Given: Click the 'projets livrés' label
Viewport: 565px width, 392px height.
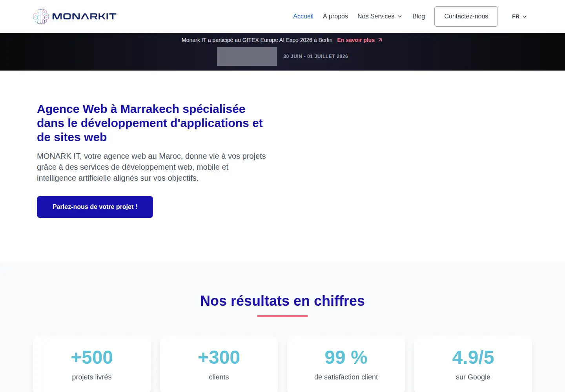Looking at the screenshot, I should [92, 377].
